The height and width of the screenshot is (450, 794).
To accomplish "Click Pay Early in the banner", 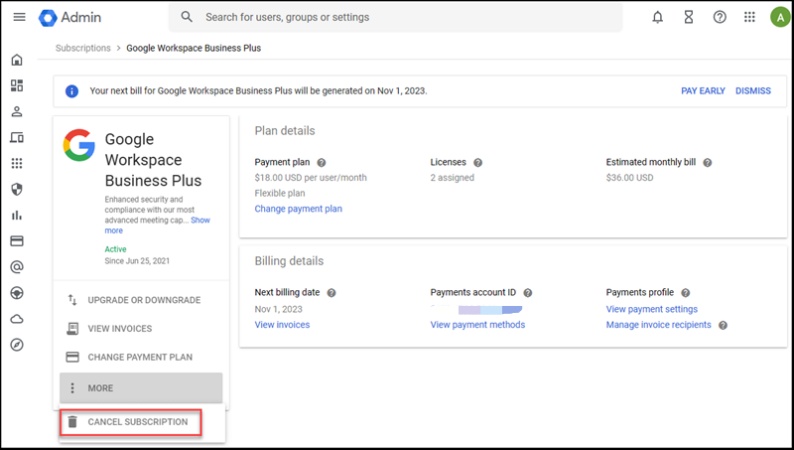I will [x=703, y=91].
